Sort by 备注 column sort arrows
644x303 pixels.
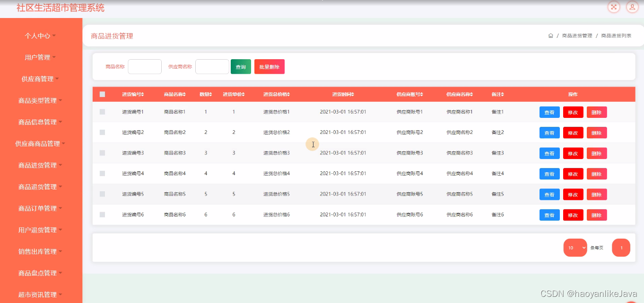coord(502,95)
